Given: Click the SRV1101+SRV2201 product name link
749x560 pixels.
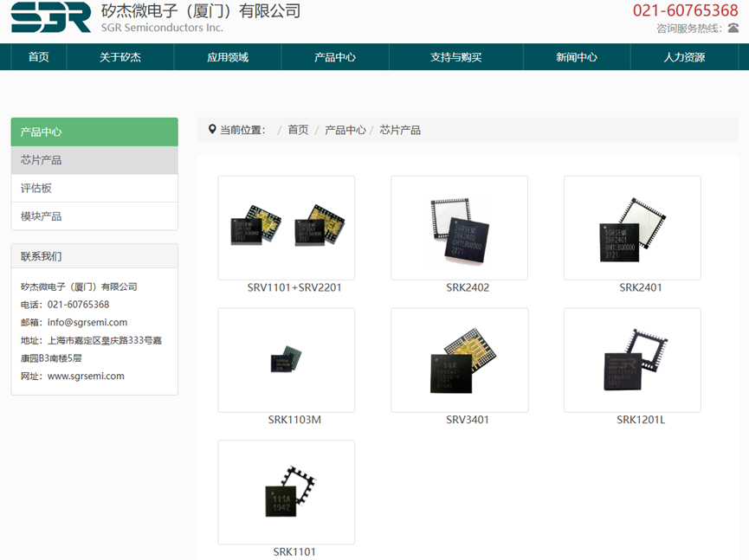Looking at the screenshot, I should pyautogui.click(x=294, y=287).
